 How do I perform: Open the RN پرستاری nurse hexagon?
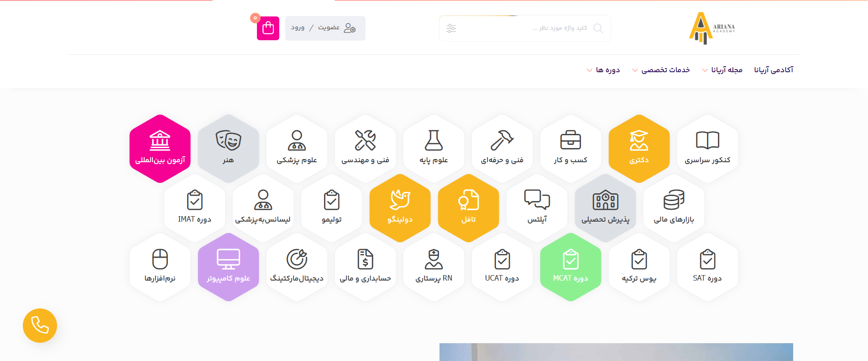[434, 267]
